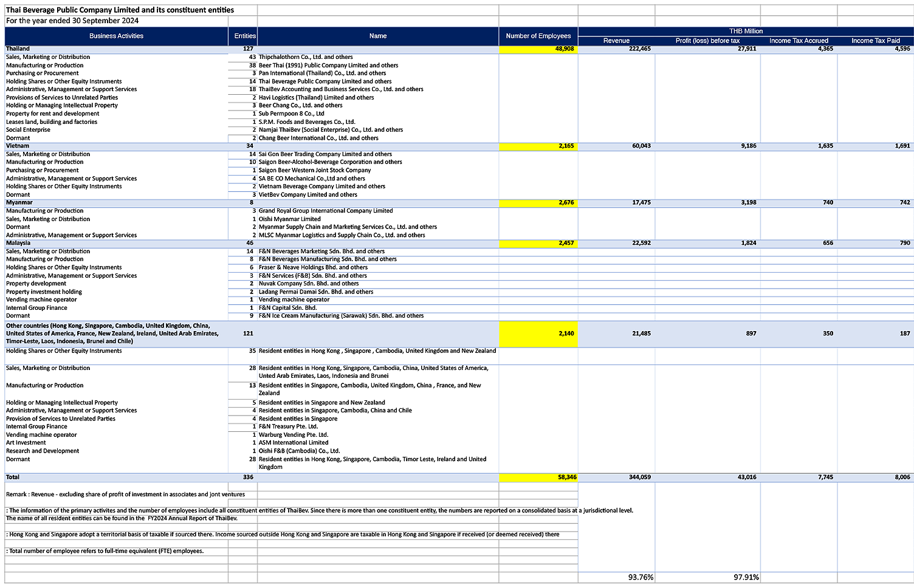
Task: Select Malaysia employee count 2,457
Action: click(x=538, y=244)
